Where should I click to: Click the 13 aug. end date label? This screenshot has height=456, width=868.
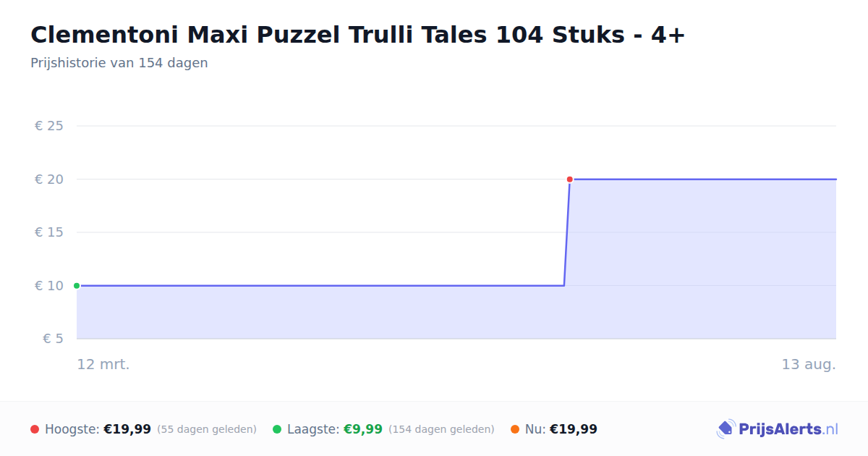809,365
